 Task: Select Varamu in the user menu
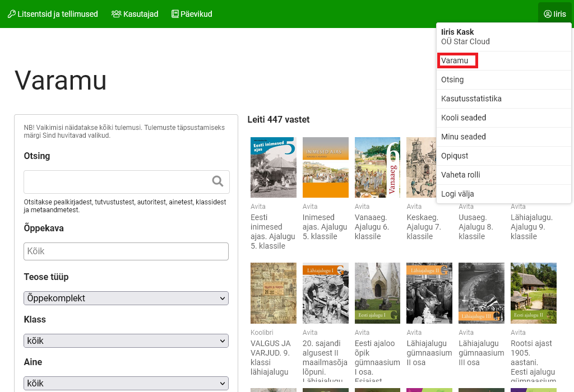pos(455,60)
